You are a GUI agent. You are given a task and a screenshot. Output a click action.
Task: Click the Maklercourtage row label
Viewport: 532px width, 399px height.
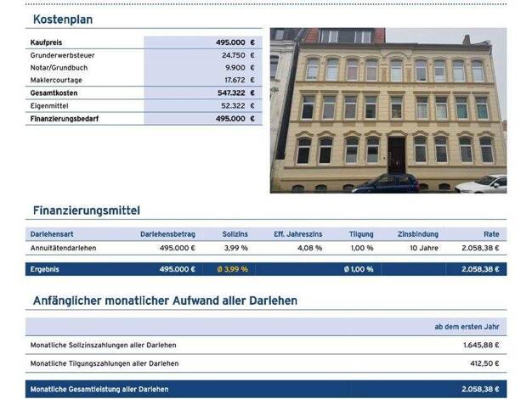[55, 80]
